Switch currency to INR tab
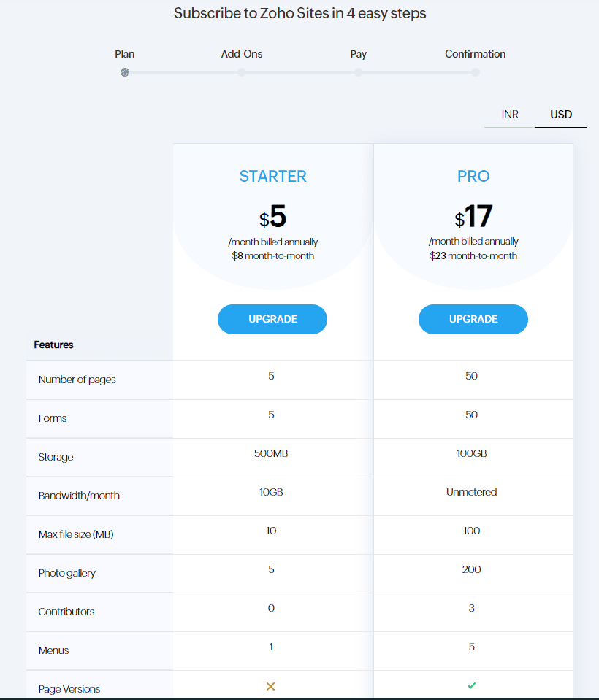The width and height of the screenshot is (599, 700). pyautogui.click(x=510, y=115)
